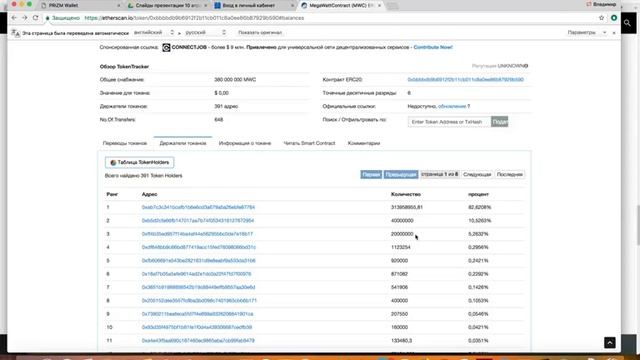Click the browser forward arrow
The image size is (640, 360).
24,18
